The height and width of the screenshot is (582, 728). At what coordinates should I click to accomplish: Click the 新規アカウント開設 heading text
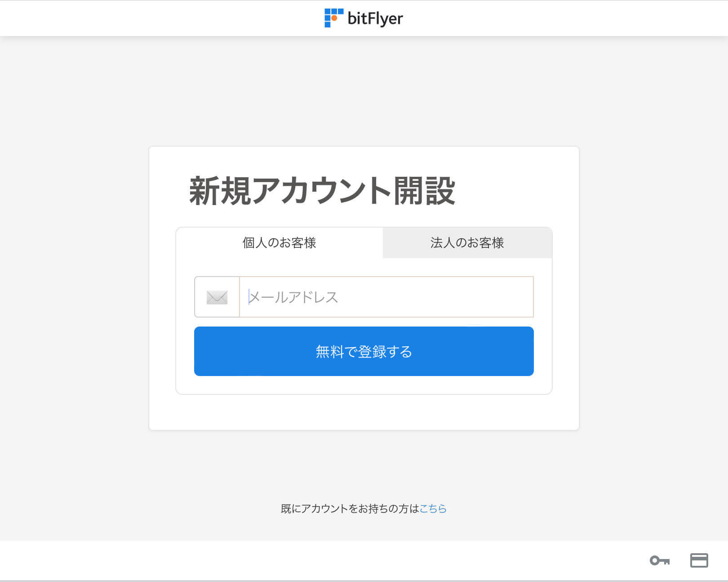322,191
